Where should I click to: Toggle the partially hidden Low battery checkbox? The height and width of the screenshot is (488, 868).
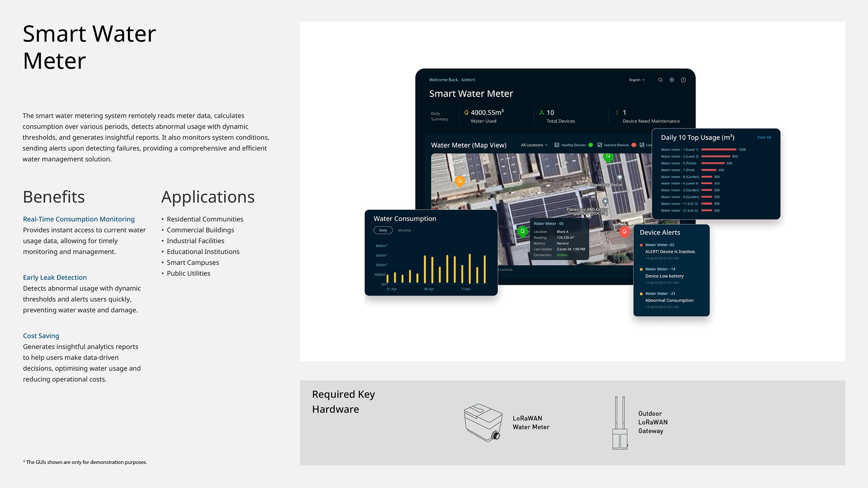(x=642, y=145)
